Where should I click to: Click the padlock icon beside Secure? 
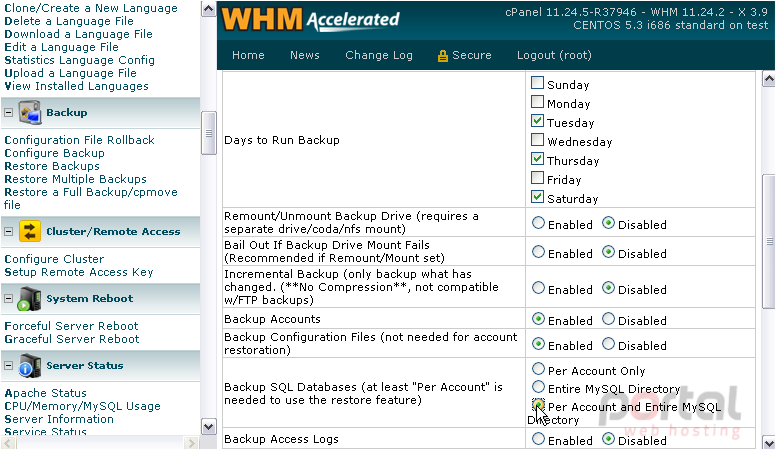tap(442, 56)
